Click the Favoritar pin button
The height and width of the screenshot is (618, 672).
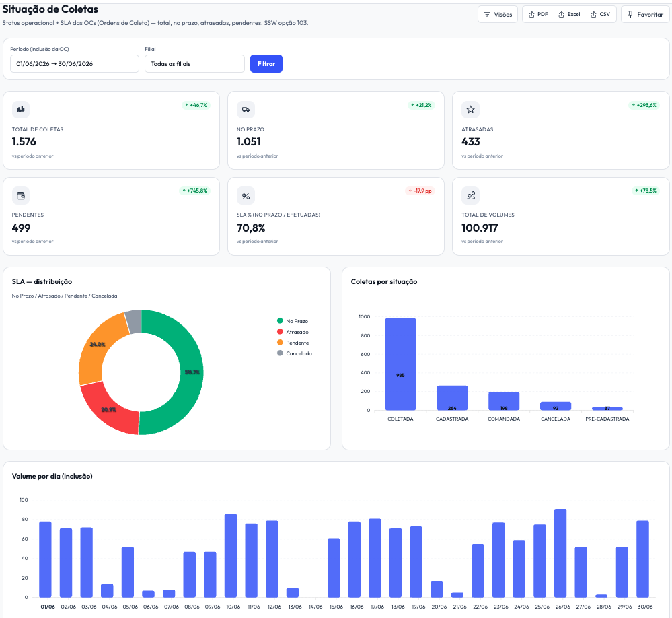coord(645,15)
